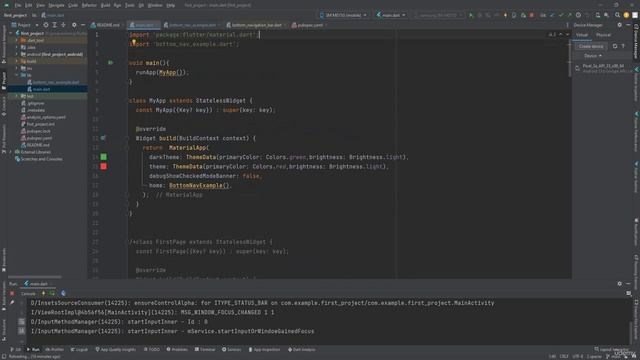Image resolution: width=640 pixels, height=360 pixels.
Task: Switch to pubspec.yaml editor tab
Action: (x=309, y=25)
